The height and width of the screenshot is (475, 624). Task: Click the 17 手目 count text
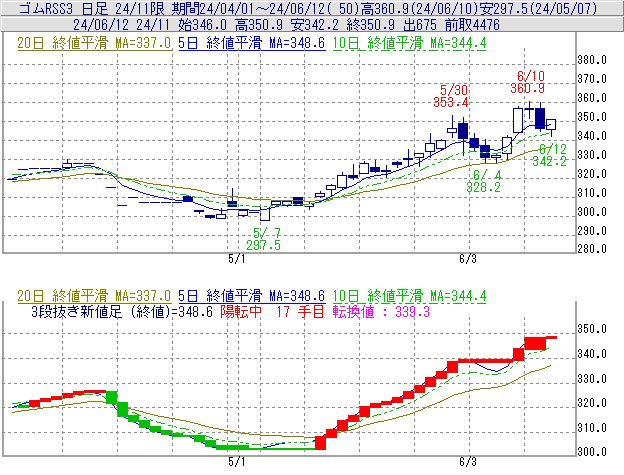click(x=300, y=311)
